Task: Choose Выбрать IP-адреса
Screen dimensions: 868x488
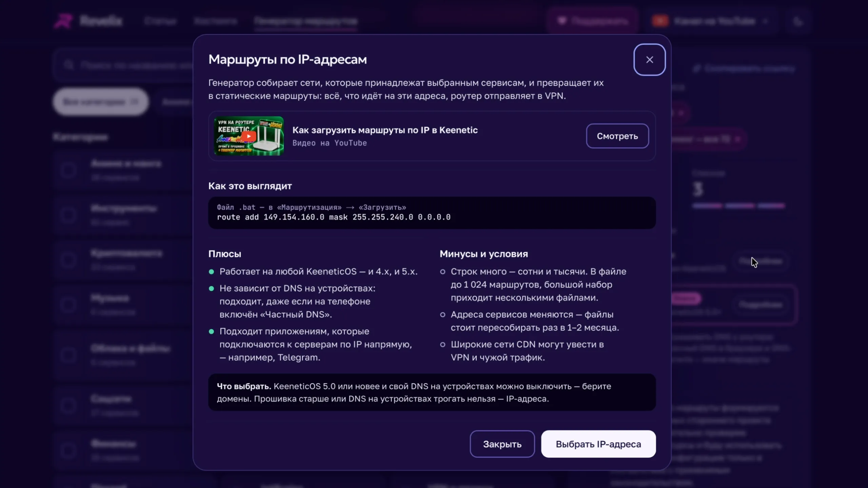Action: click(598, 444)
